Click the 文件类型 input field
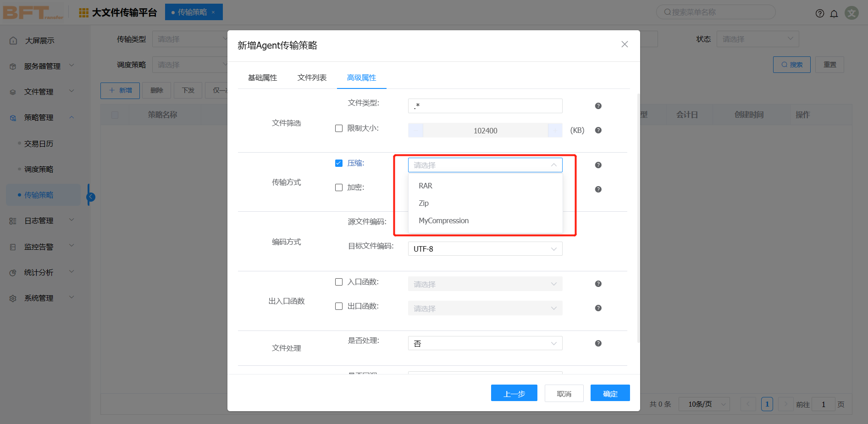The height and width of the screenshot is (424, 868). (485, 106)
